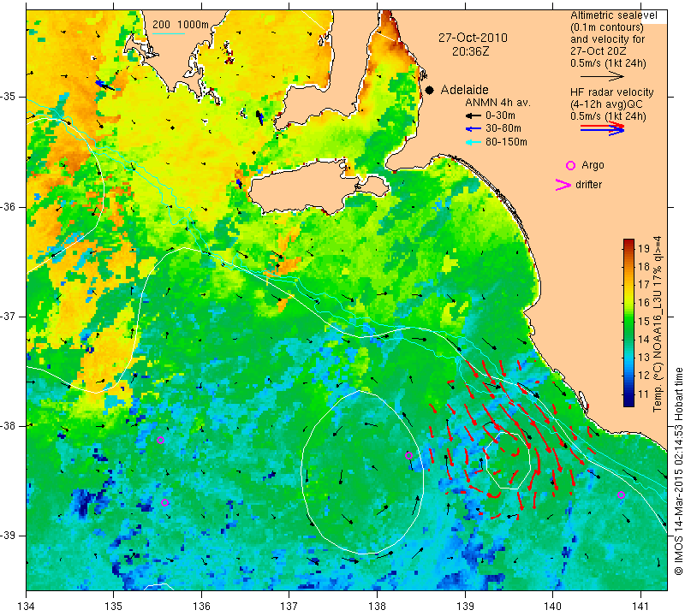Click the black 0-30m legend arrow
The image size is (685, 616).
[474, 115]
